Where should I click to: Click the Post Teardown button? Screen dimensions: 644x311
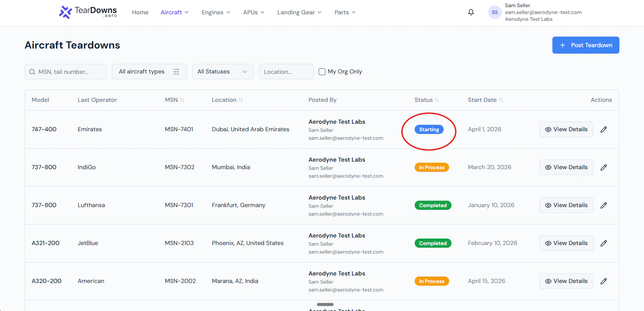tap(586, 45)
